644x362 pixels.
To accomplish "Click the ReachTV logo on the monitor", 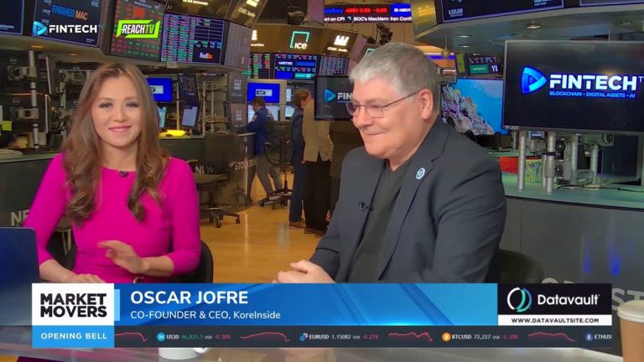I will [x=137, y=28].
